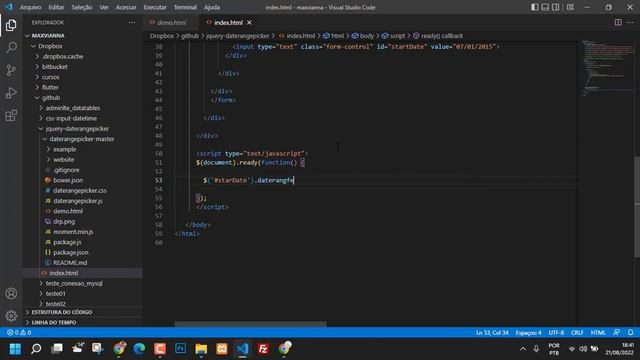Open README.md file

click(x=70, y=262)
